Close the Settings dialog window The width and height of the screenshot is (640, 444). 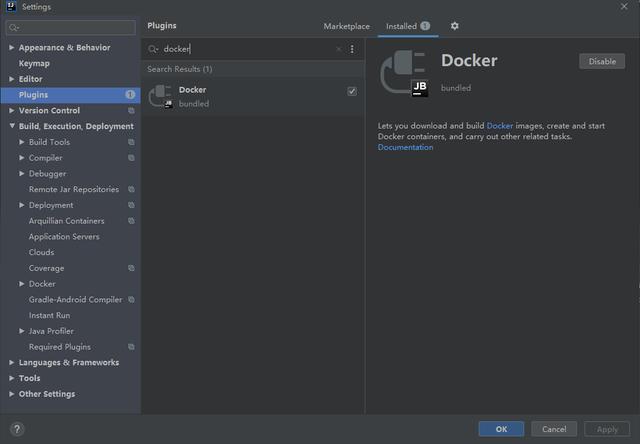tap(624, 7)
